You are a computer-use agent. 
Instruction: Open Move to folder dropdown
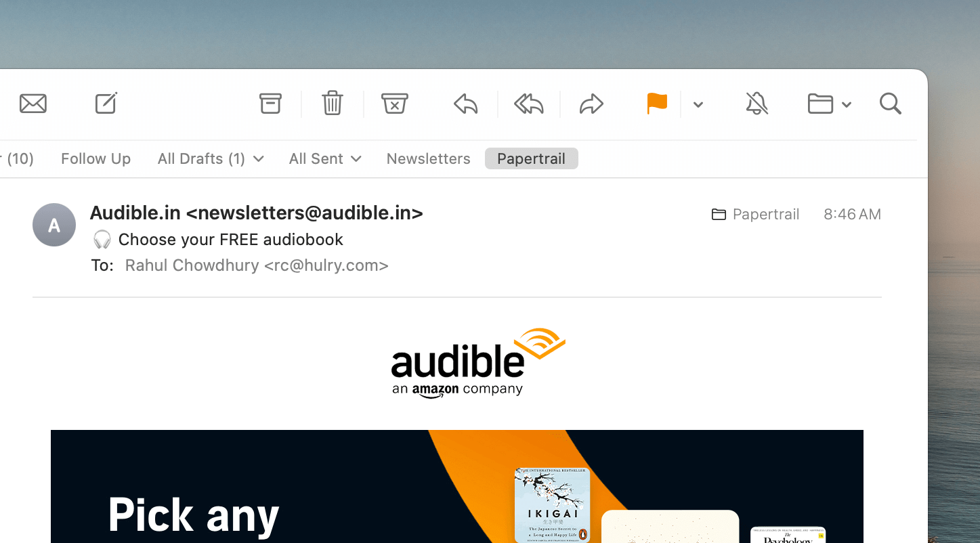point(829,104)
